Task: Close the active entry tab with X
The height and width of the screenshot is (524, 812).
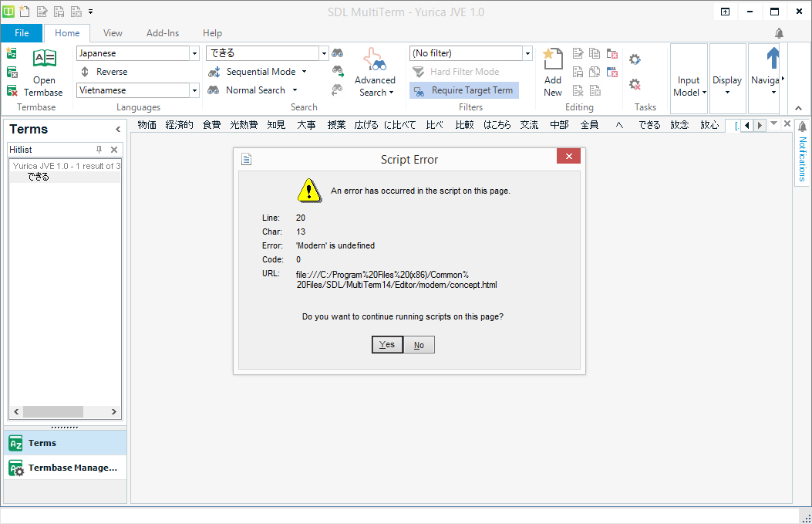Action: coord(787,124)
